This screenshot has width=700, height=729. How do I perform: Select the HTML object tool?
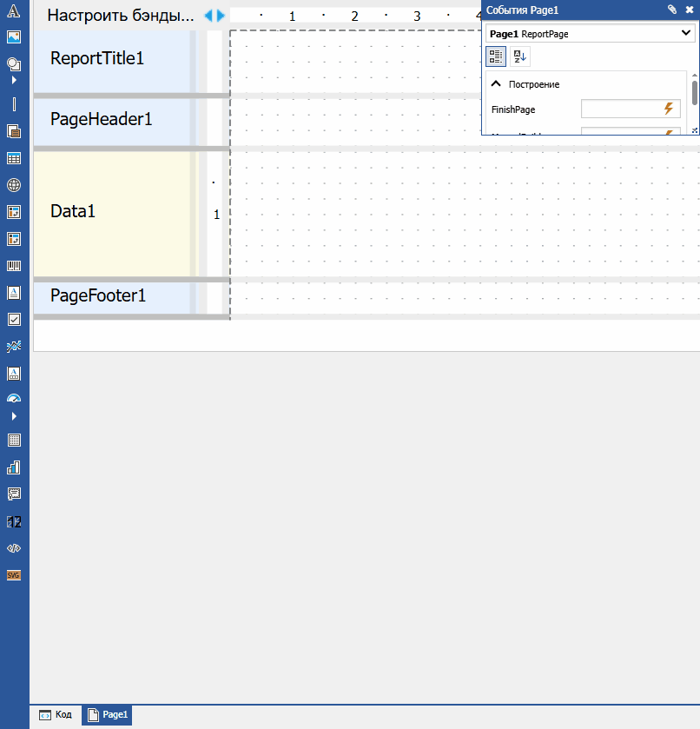click(x=14, y=548)
